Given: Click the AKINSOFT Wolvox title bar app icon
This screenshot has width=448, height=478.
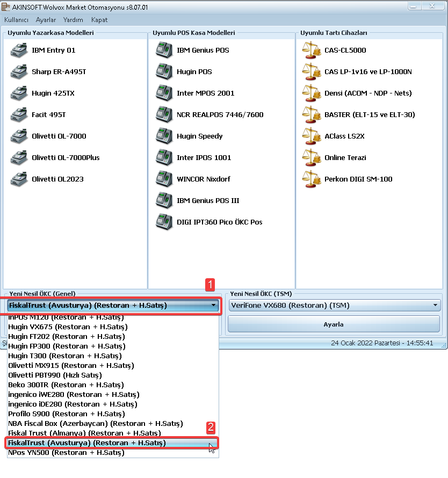Looking at the screenshot, I should coord(5,6).
